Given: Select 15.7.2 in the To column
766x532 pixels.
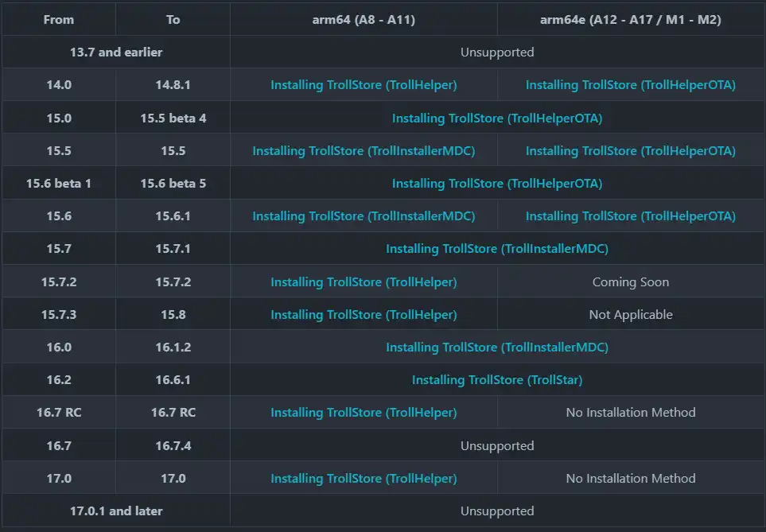Looking at the screenshot, I should [173, 282].
